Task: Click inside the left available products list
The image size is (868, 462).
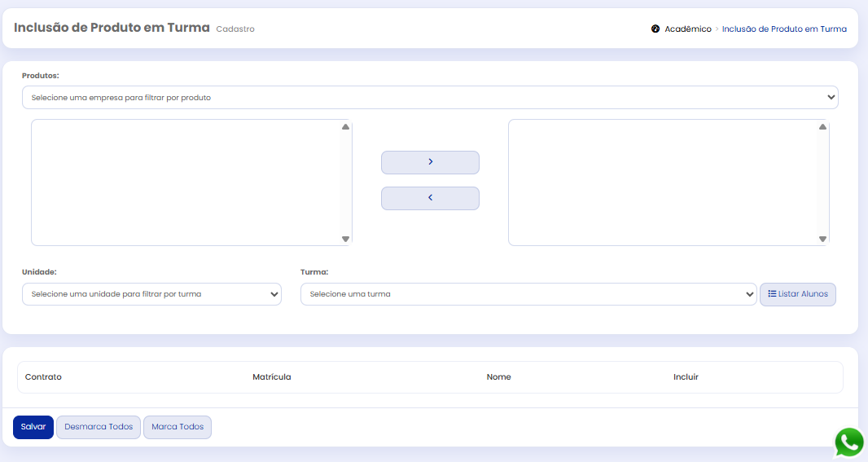Action: [x=186, y=183]
